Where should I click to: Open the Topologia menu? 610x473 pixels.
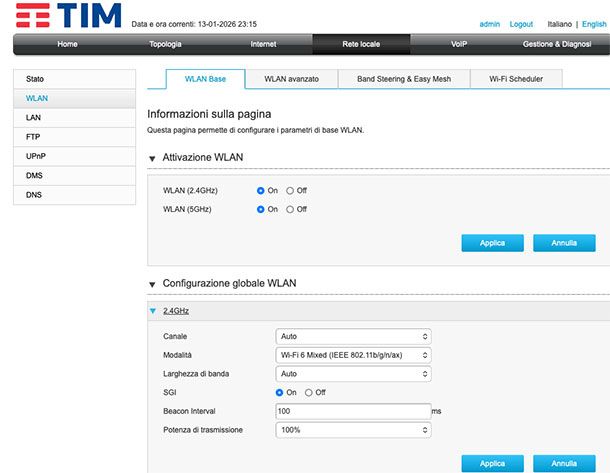tap(165, 44)
